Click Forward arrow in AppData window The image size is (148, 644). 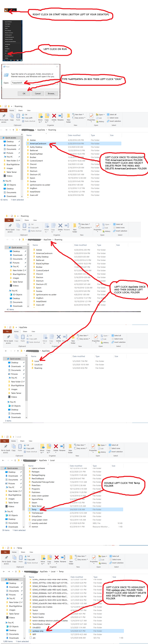pyautogui.click(x=11, y=351)
